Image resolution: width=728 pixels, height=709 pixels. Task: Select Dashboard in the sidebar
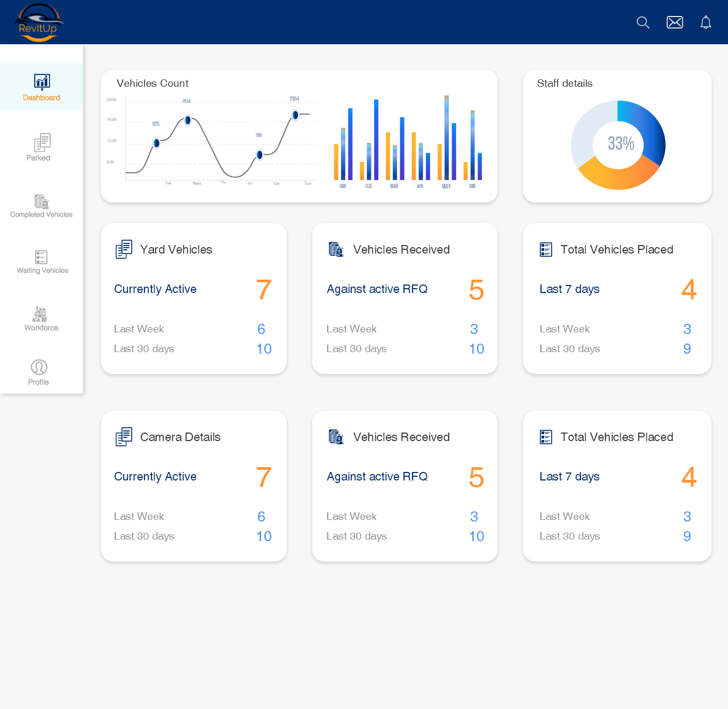point(42,87)
